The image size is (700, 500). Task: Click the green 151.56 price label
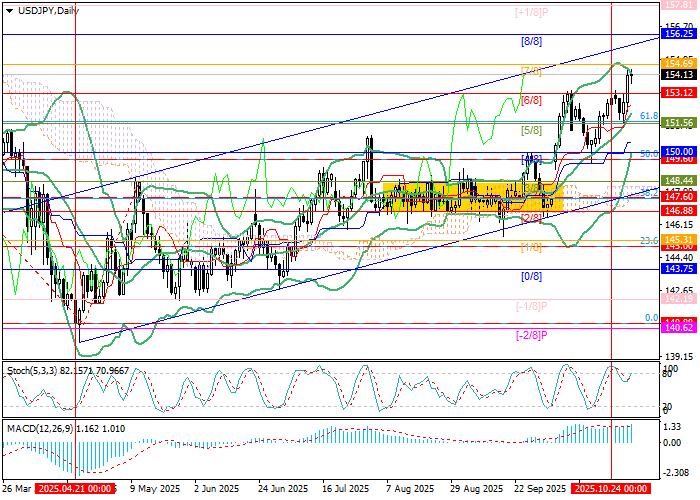[x=679, y=123]
